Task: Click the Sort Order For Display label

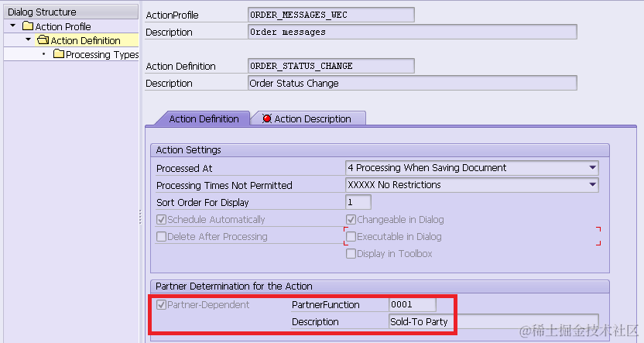Action: pos(203,203)
